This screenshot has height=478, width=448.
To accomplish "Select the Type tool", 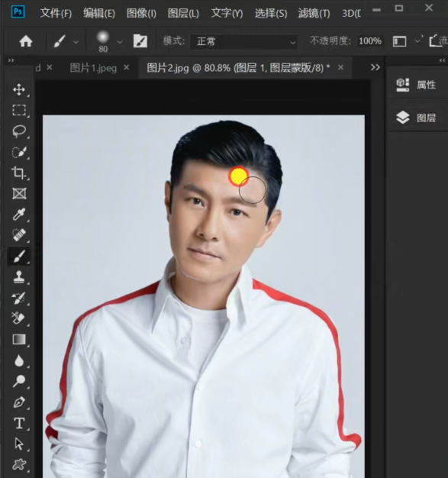I will (x=19, y=423).
